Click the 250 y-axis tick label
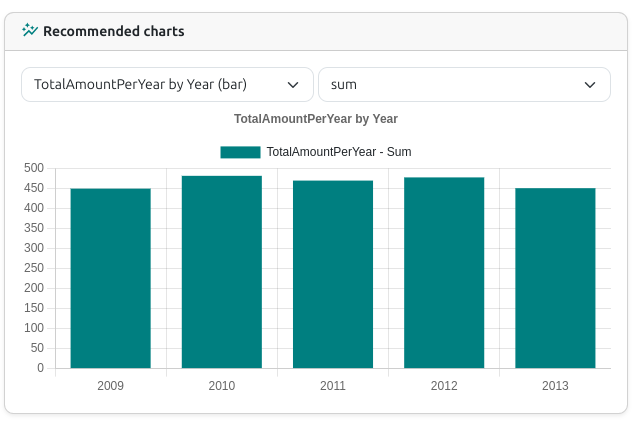The height and width of the screenshot is (426, 632). coord(34,268)
